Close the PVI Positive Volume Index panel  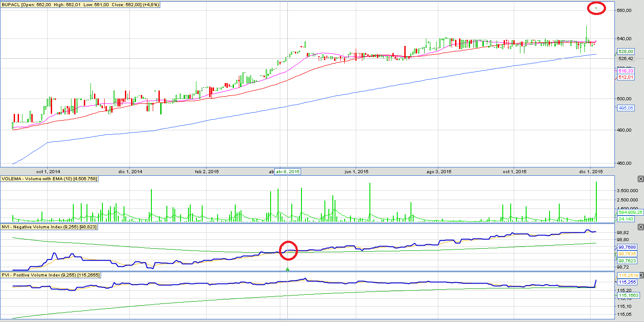click(640, 275)
